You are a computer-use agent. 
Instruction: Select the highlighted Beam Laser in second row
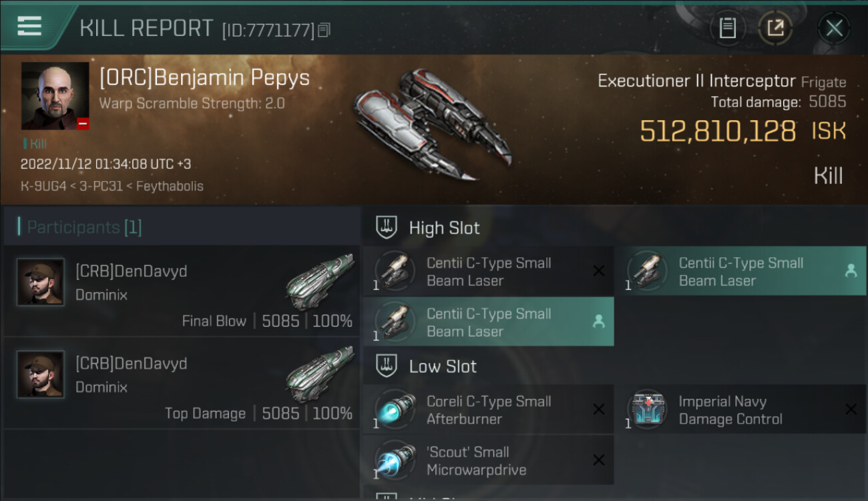click(x=488, y=322)
